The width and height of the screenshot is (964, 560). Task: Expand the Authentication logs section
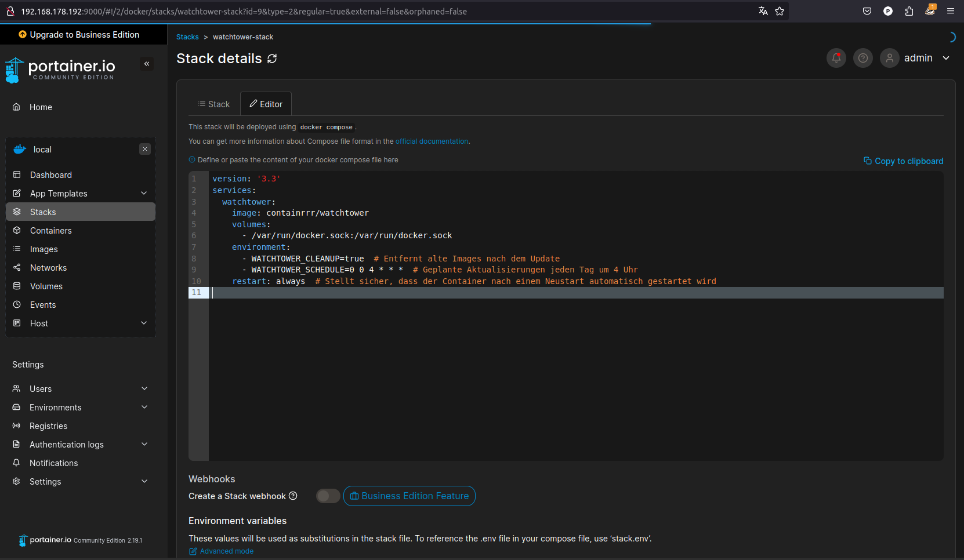tap(144, 445)
